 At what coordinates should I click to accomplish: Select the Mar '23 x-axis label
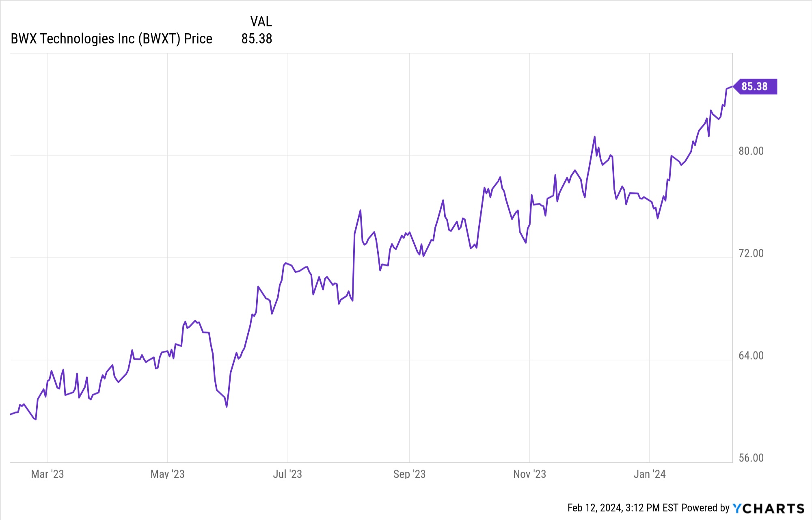[x=48, y=474]
